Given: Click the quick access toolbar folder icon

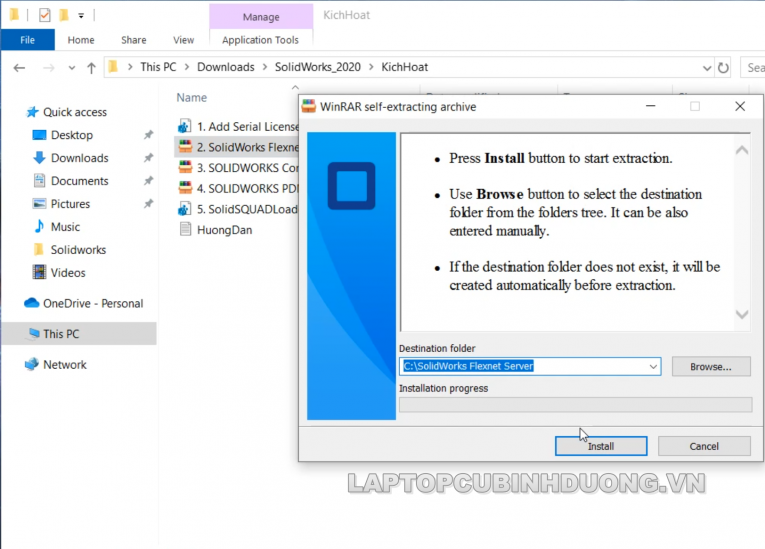Looking at the screenshot, I should coord(14,15).
